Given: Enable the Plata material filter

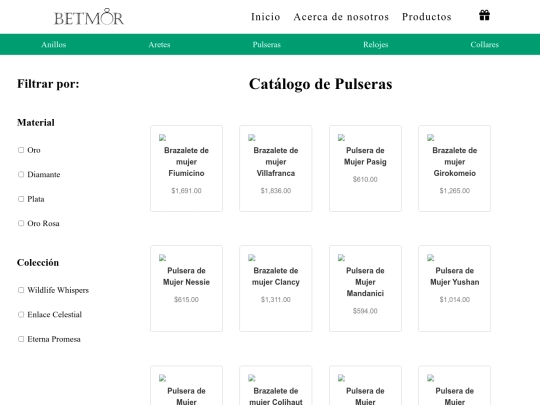Looking at the screenshot, I should click(x=21, y=199).
